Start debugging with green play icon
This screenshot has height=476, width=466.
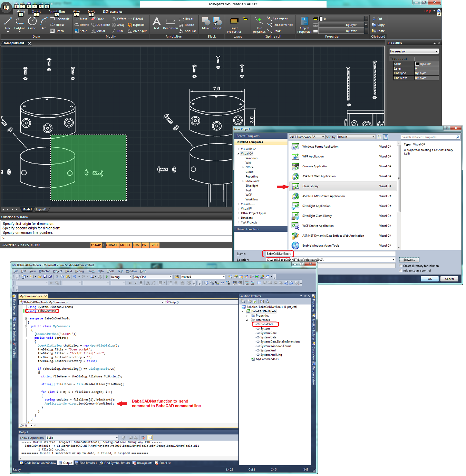click(x=107, y=277)
